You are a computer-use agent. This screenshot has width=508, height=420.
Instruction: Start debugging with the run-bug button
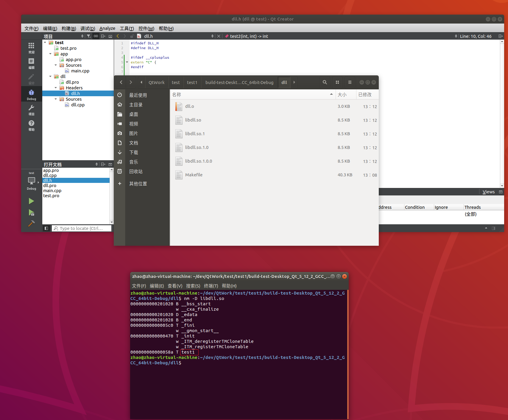click(x=31, y=212)
